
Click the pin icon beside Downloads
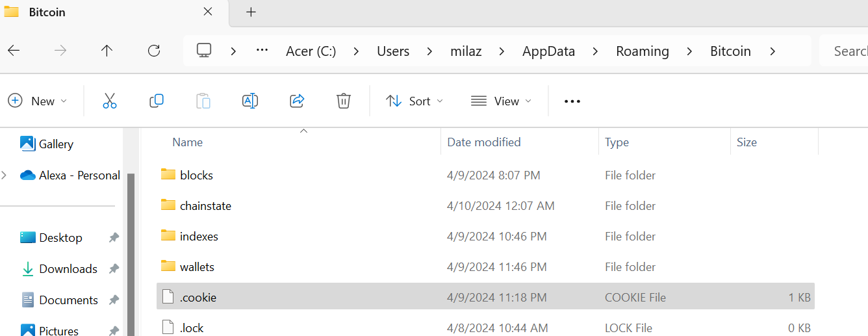(x=114, y=269)
